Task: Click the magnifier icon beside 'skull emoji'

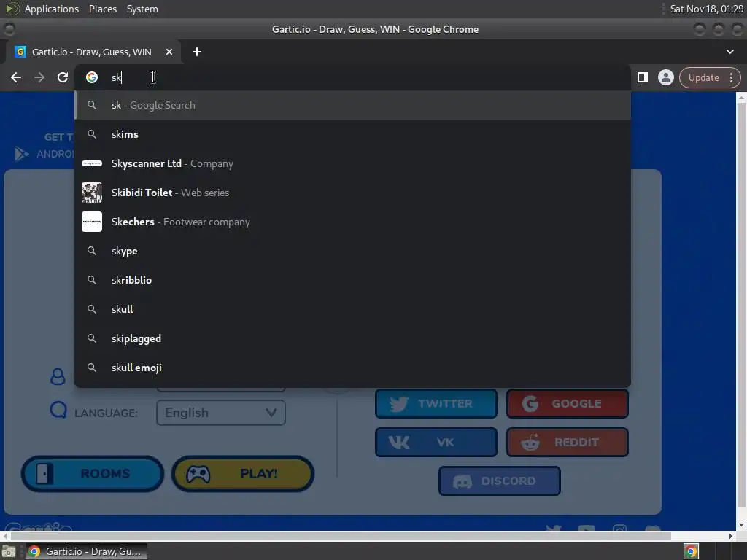Action: tap(92, 367)
